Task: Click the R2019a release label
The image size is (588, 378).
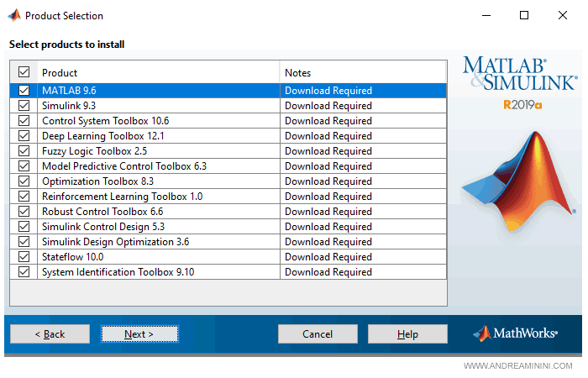Action: (522, 105)
